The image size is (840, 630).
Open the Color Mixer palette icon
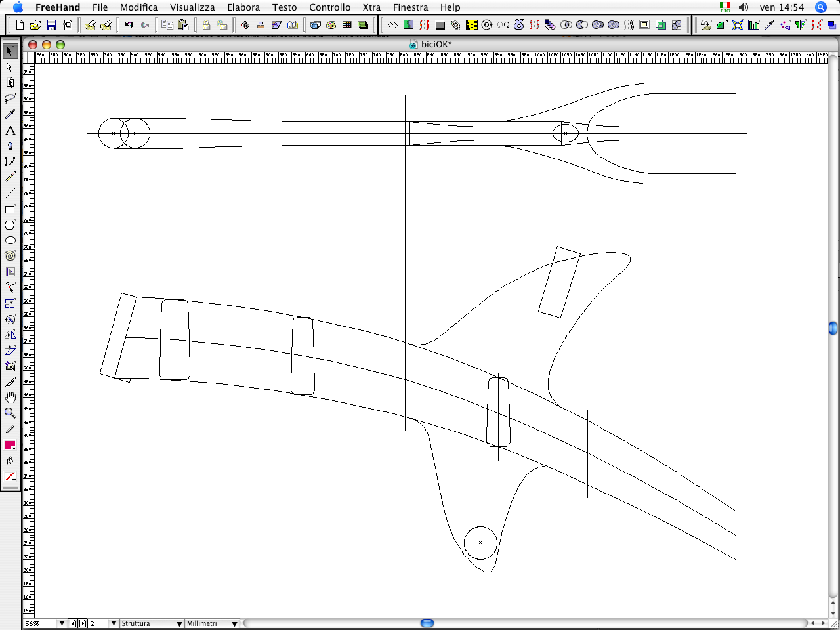pos(331,25)
